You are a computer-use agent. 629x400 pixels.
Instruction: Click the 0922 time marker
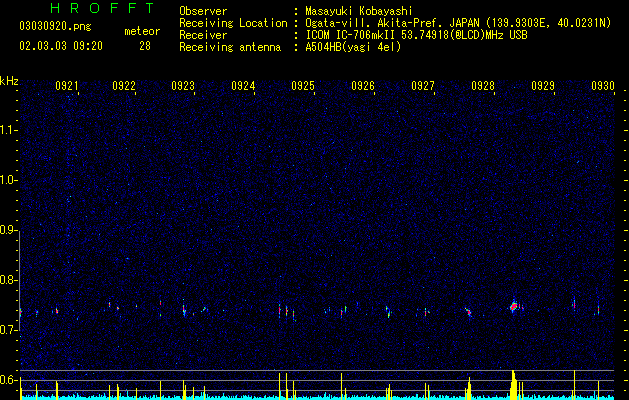(x=124, y=86)
